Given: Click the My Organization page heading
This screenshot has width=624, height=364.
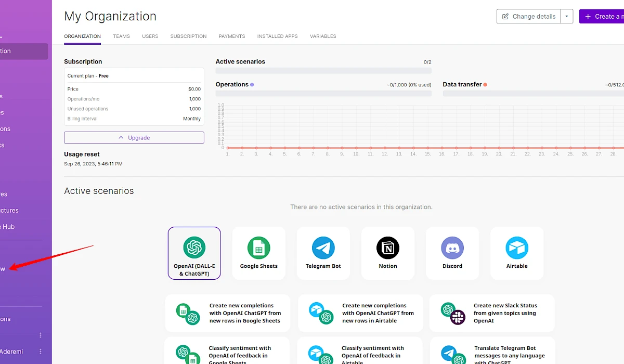Looking at the screenshot, I should pos(110,16).
